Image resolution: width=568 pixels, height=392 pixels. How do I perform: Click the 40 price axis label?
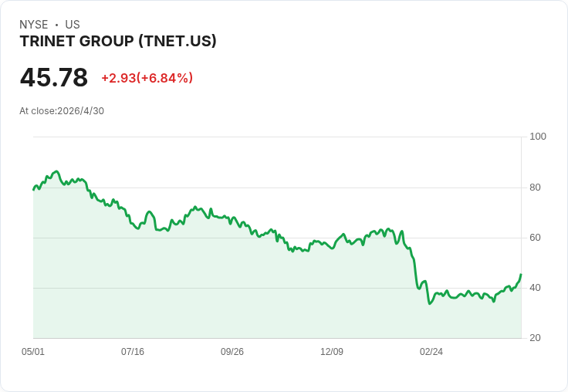(x=535, y=288)
